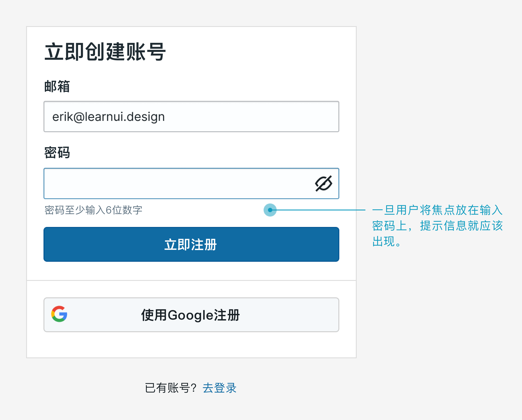The width and height of the screenshot is (522, 420).
Task: Click the annotation's last line 出现。
Action: click(x=387, y=242)
